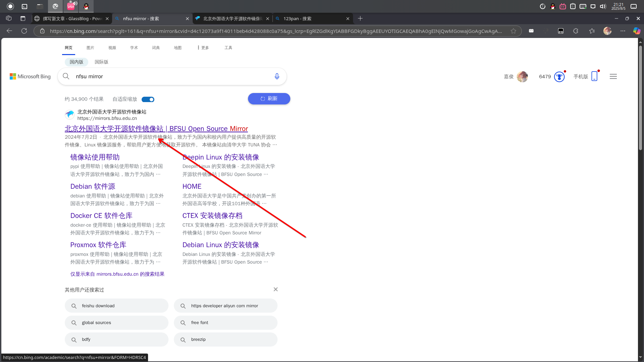Open Edge settings and more menu
This screenshot has width=644, height=362.
click(623, 31)
